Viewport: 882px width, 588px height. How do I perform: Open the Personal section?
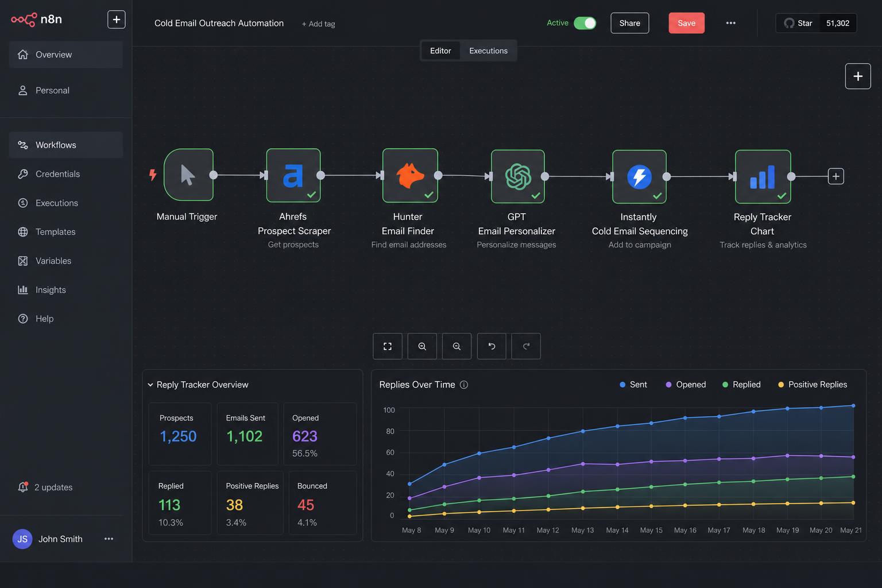click(x=65, y=90)
